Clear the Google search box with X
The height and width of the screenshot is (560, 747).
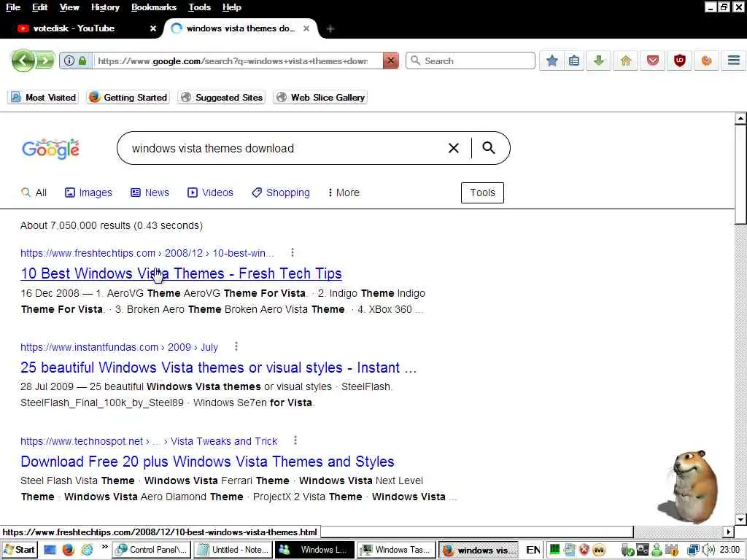point(454,148)
